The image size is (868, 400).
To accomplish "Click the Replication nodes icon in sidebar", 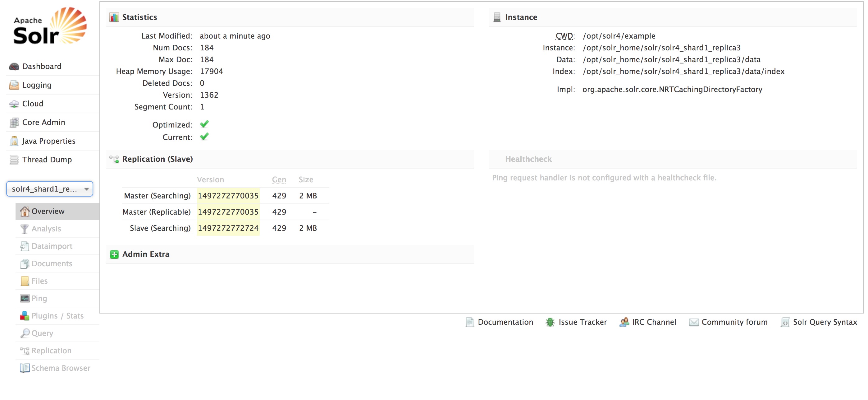I will (25, 351).
